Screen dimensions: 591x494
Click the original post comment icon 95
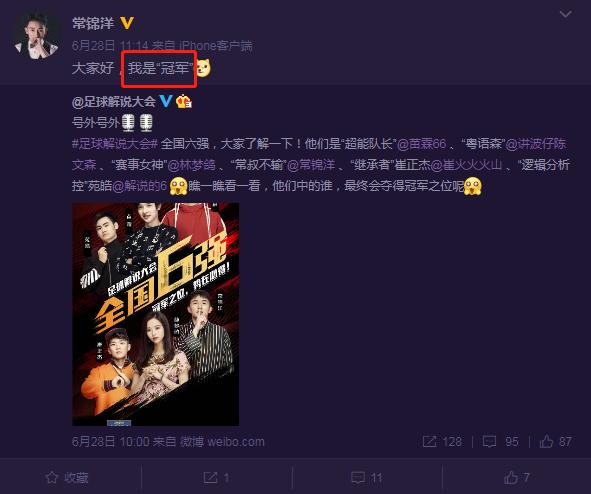[x=501, y=442]
